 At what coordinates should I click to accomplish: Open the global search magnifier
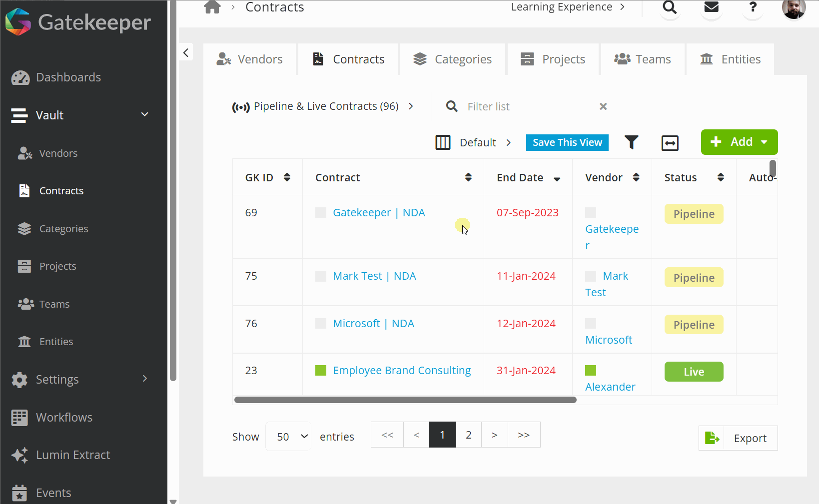pos(670,7)
